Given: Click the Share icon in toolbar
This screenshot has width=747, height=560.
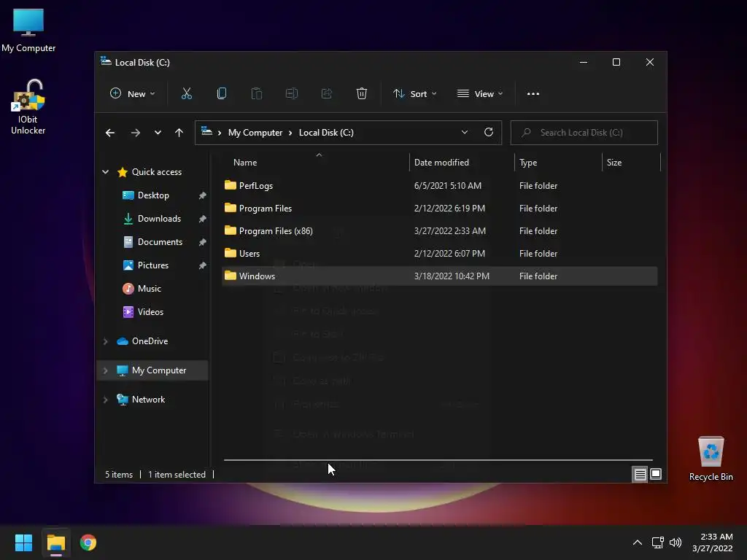Looking at the screenshot, I should pos(326,94).
